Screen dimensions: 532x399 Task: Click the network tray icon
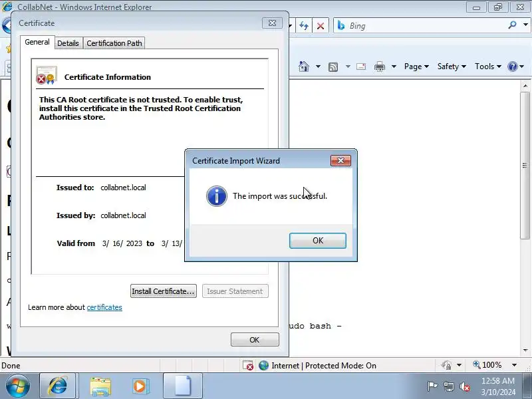[448, 386]
